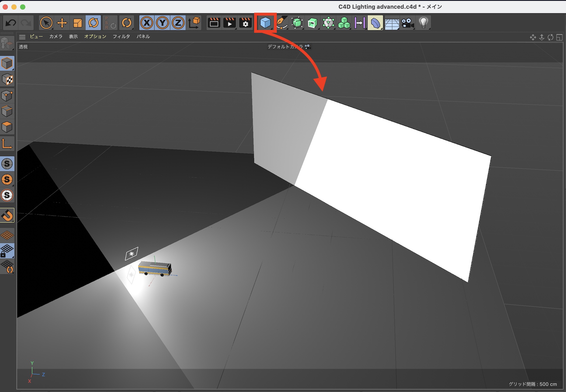This screenshot has width=566, height=392.
Task: Expand the Deformer bend objects menu
Action: pyautogui.click(x=375, y=23)
